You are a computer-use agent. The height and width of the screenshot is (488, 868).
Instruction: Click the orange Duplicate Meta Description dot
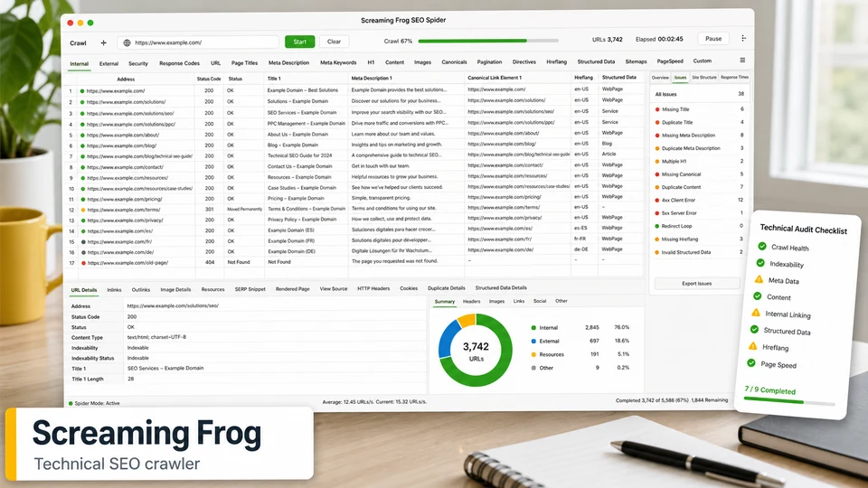(657, 148)
